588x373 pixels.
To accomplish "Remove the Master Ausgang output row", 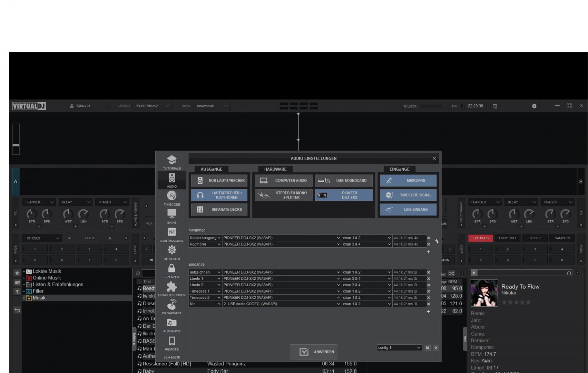I will (x=429, y=238).
